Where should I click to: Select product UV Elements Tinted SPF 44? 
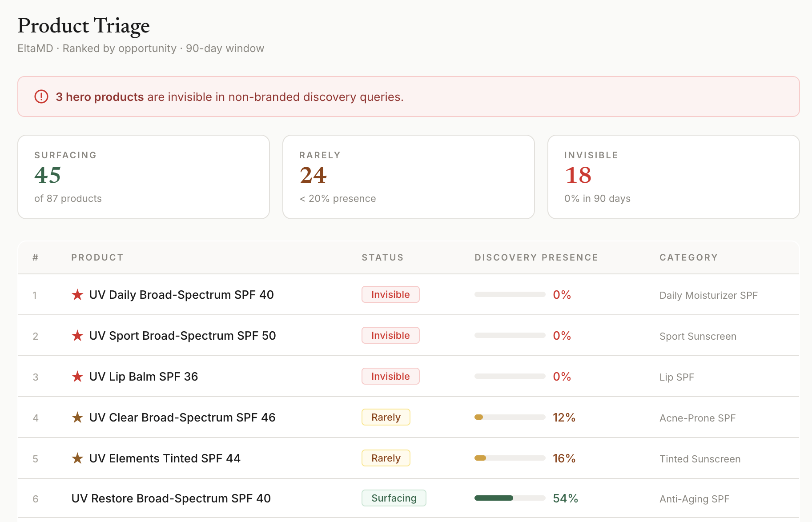point(165,458)
